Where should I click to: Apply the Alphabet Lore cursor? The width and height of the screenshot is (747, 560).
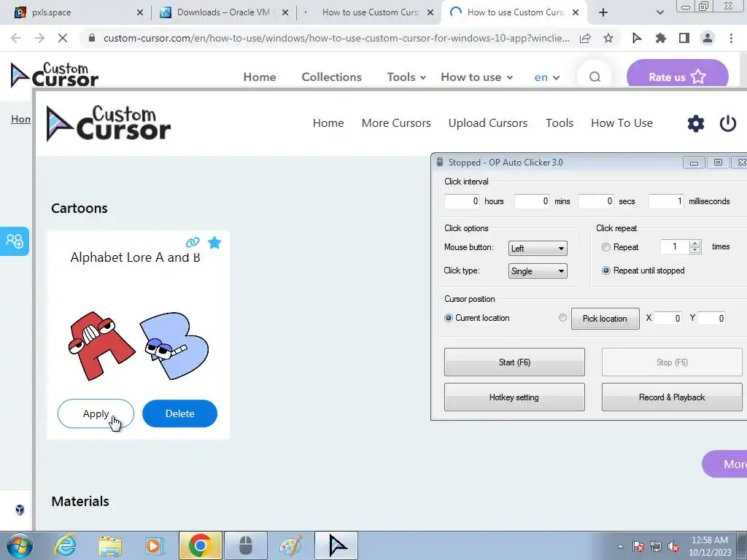click(x=96, y=413)
